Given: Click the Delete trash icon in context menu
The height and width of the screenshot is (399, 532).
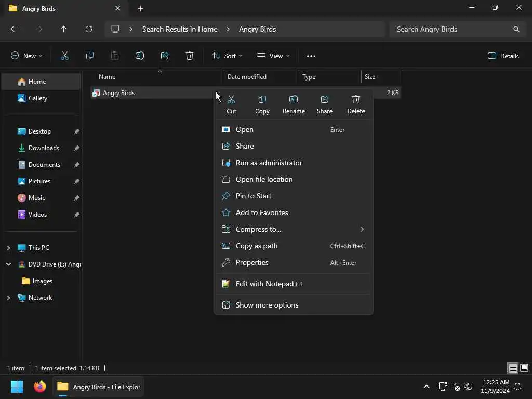Looking at the screenshot, I should (355, 99).
